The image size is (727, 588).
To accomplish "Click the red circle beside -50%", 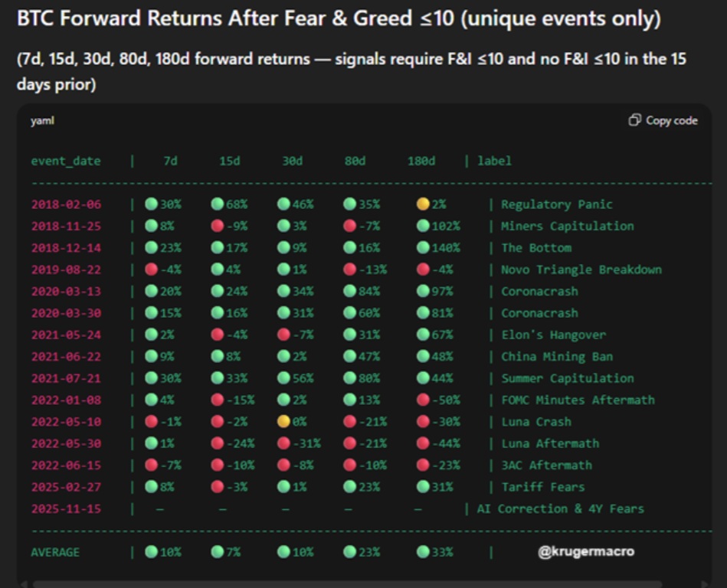I will (x=423, y=400).
